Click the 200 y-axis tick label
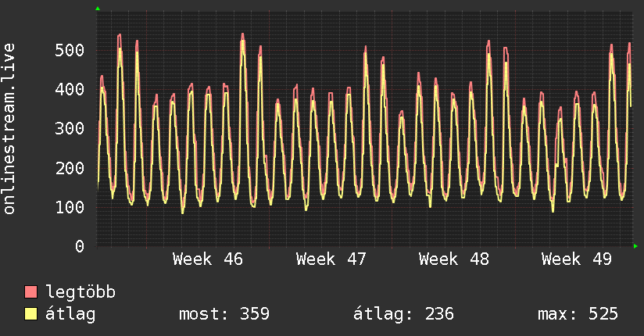The width and height of the screenshot is (644, 336). [70, 168]
